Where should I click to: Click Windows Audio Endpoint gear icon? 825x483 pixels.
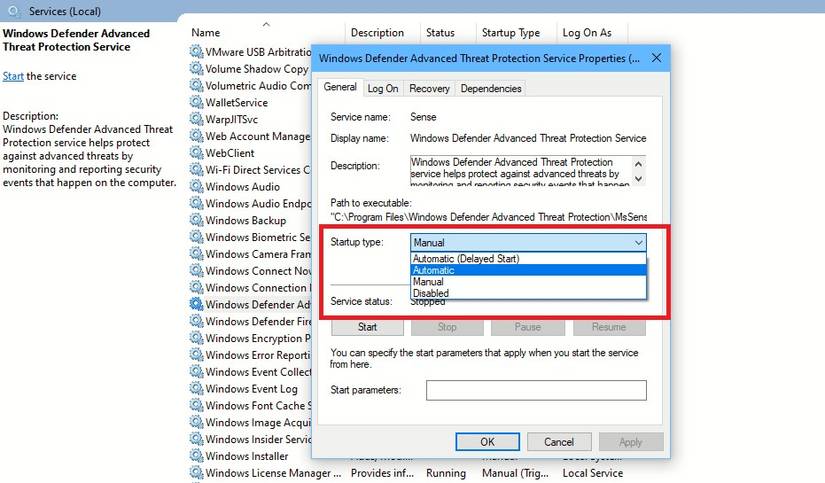coord(196,203)
